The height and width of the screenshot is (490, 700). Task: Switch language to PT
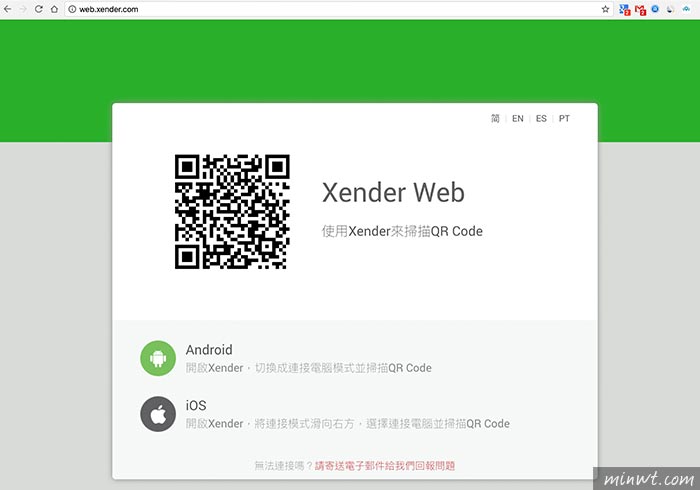[x=564, y=118]
